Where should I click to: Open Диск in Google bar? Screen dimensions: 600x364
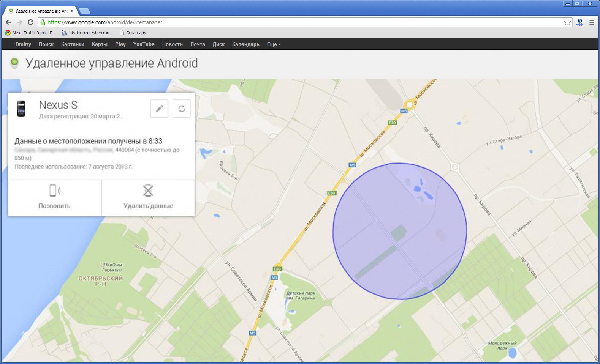(x=218, y=44)
